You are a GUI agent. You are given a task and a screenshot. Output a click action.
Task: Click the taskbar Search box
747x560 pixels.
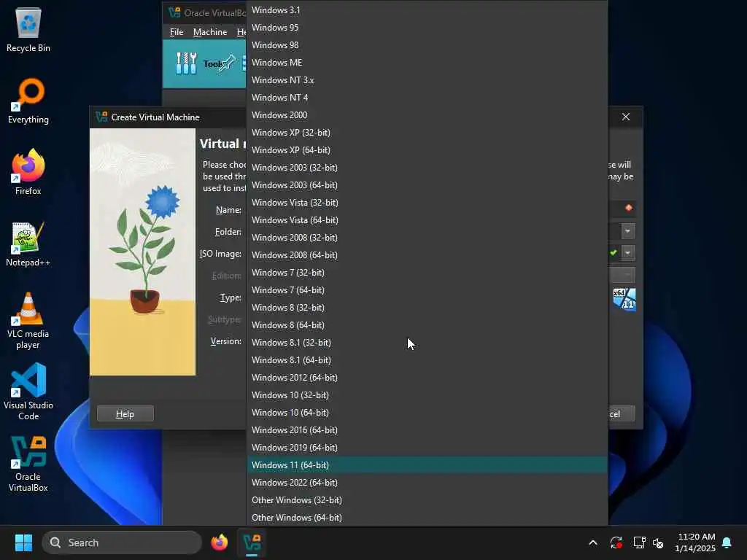point(122,542)
